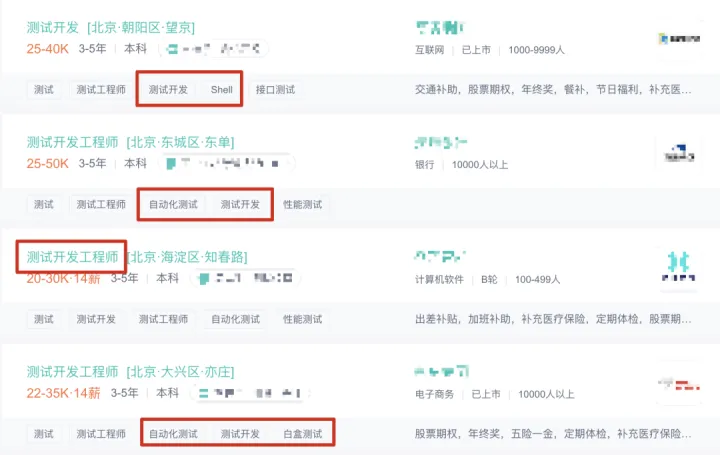
Task: Click the bank company logo thumbnail
Action: [679, 154]
